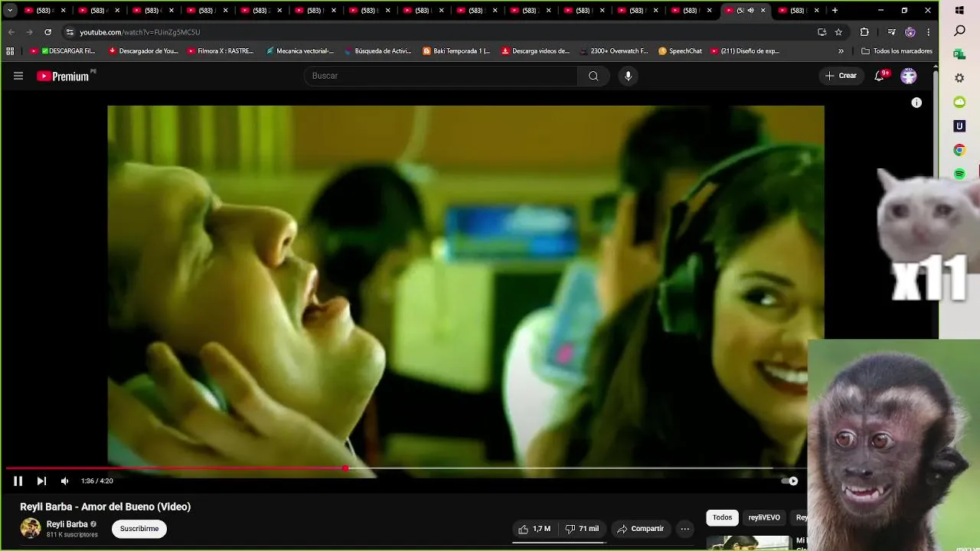Open Descarga videos de... bookmark
This screenshot has width=980, height=551.
pyautogui.click(x=536, y=51)
